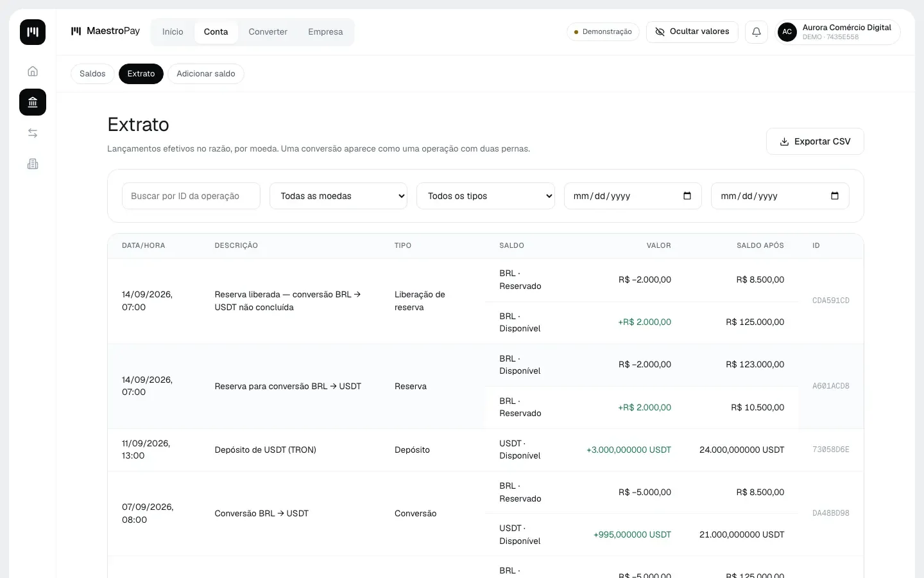Click the AC account avatar
This screenshot has width=924, height=578.
click(x=787, y=31)
